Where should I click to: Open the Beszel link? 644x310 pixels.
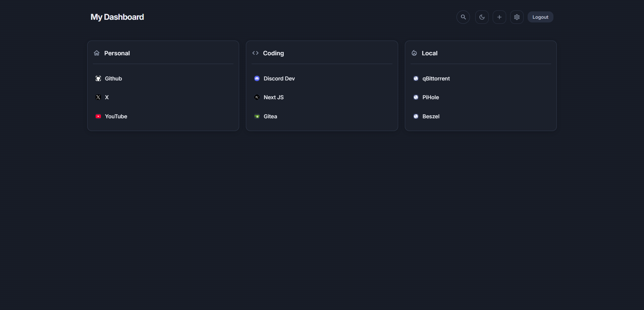431,116
